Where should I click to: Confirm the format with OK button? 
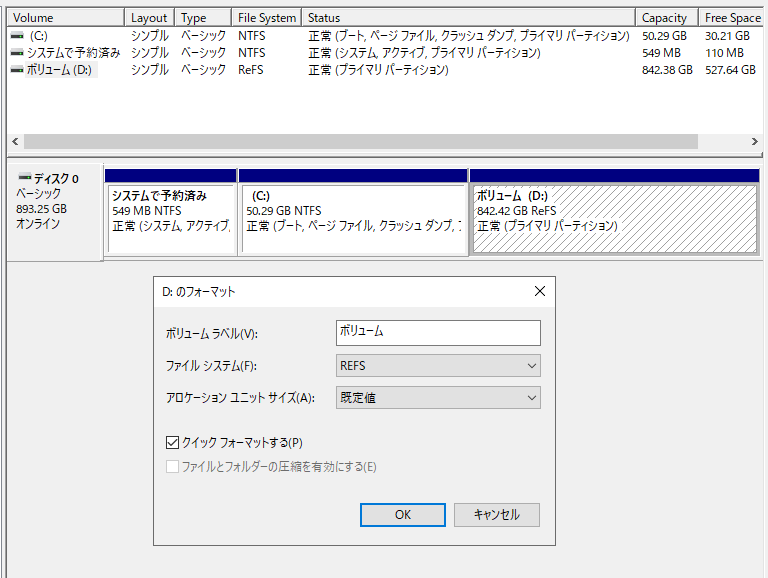403,515
